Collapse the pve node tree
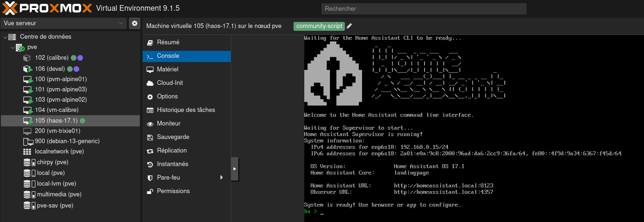 [13, 47]
